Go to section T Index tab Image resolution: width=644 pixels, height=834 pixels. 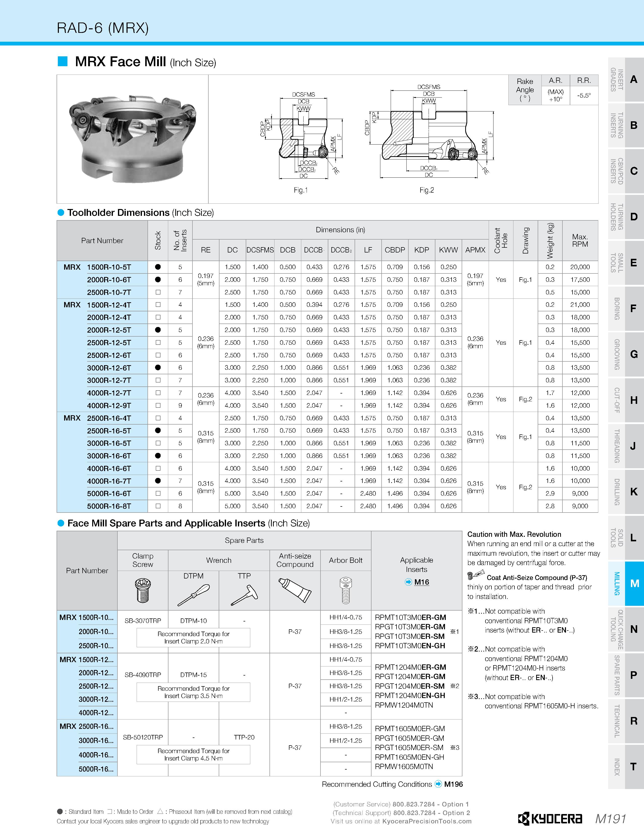(x=626, y=767)
